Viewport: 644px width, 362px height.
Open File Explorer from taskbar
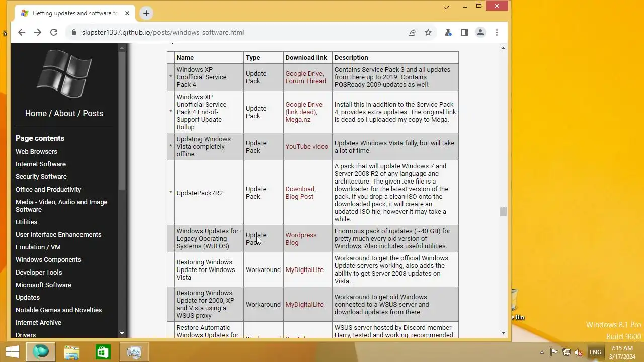(72, 352)
